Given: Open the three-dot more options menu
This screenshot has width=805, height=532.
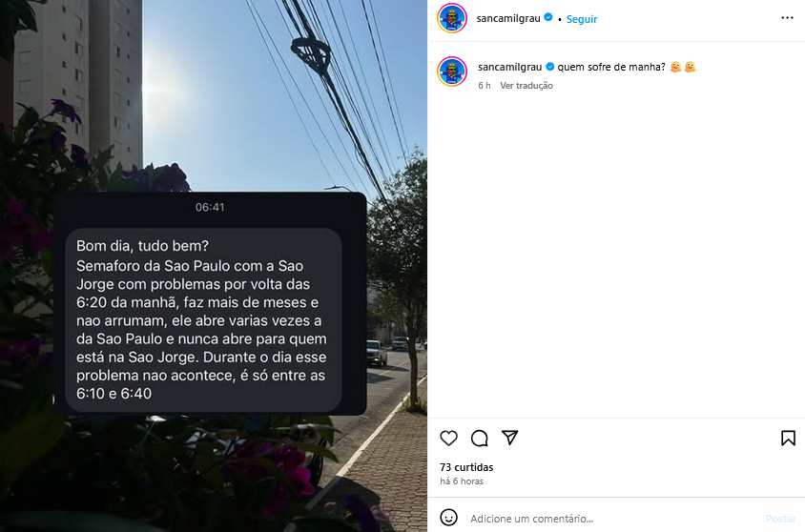Looking at the screenshot, I should pos(787,18).
